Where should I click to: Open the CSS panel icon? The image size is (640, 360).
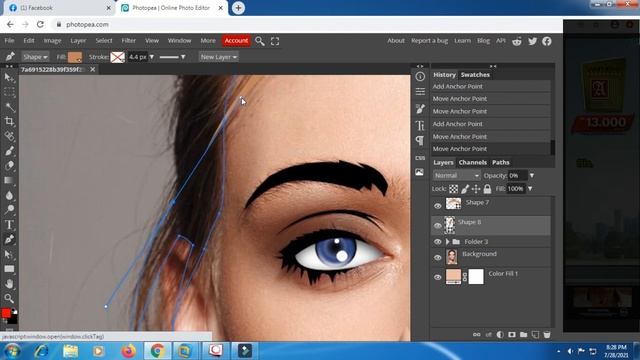[420, 158]
